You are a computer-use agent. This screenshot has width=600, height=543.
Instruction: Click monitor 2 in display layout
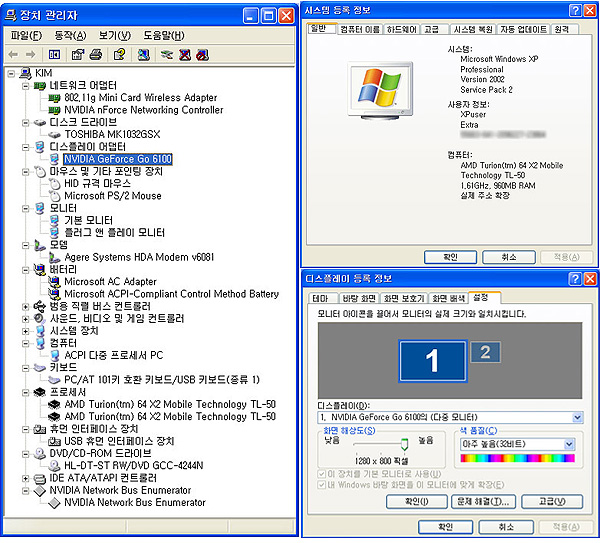pyautogui.click(x=485, y=352)
